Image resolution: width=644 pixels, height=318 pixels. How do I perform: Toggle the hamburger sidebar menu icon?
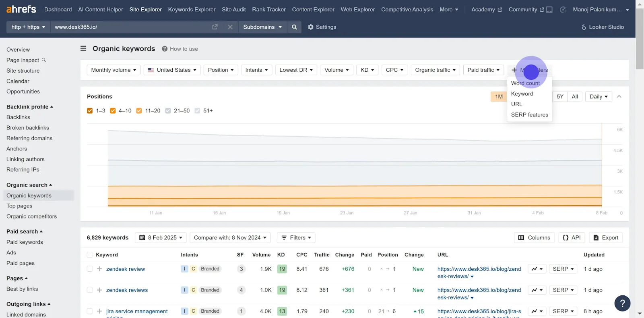coord(83,48)
